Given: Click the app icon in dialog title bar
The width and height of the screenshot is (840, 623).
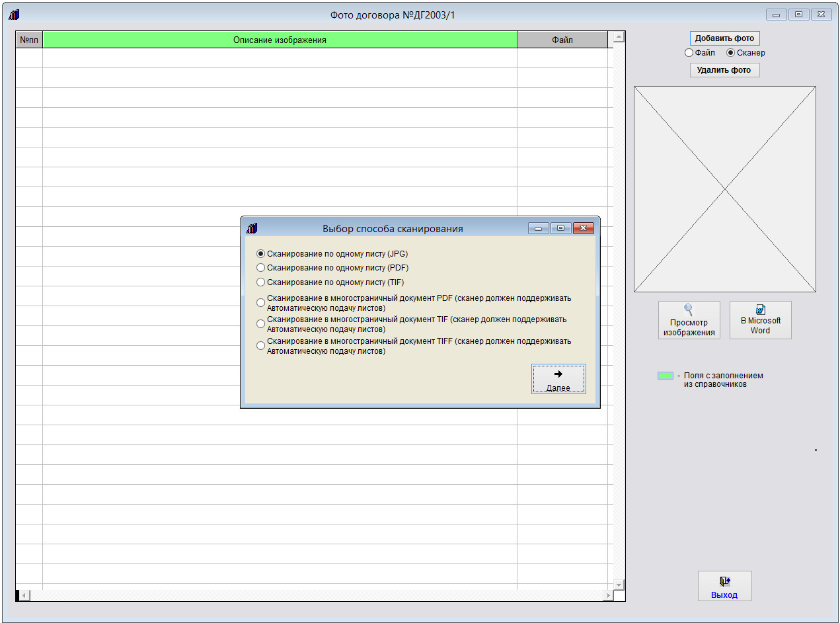Looking at the screenshot, I should (252, 228).
